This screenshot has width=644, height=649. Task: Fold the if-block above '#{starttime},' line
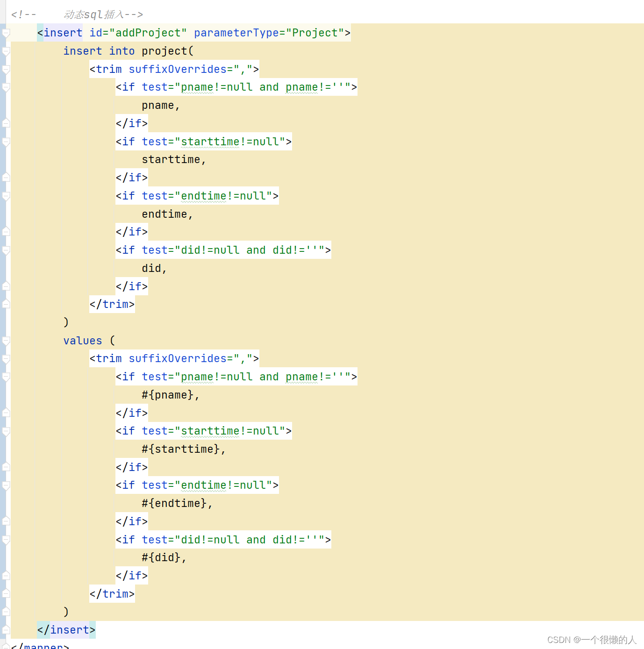[6, 431]
